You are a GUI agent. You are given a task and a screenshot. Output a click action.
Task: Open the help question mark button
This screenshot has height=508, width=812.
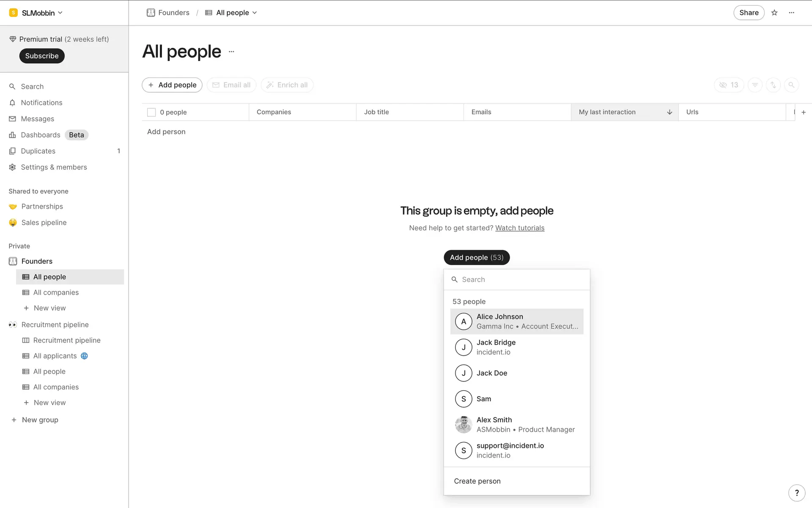click(x=797, y=493)
